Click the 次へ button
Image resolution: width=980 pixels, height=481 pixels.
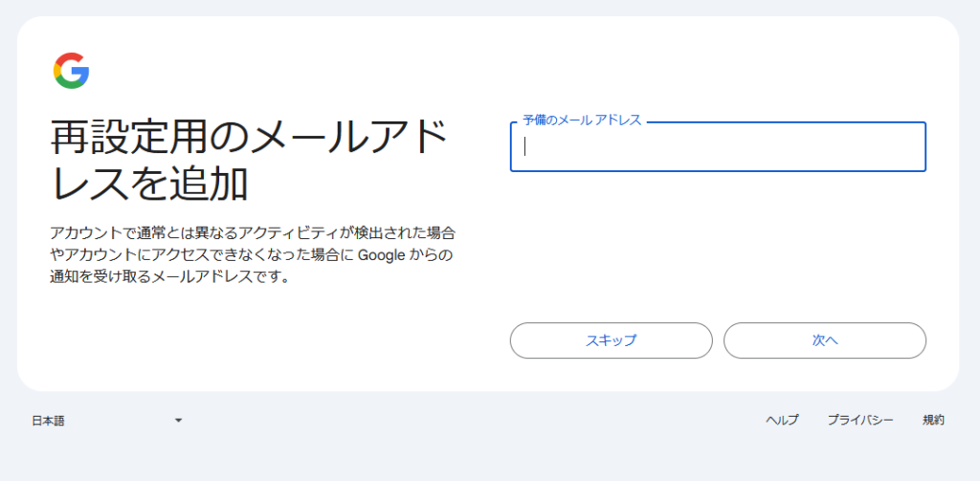point(824,340)
